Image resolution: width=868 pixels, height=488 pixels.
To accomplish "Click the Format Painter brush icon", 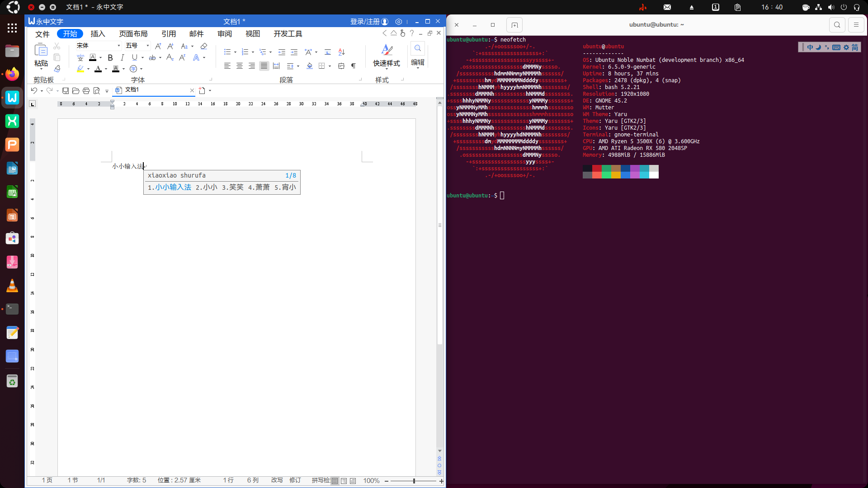I will point(57,69).
